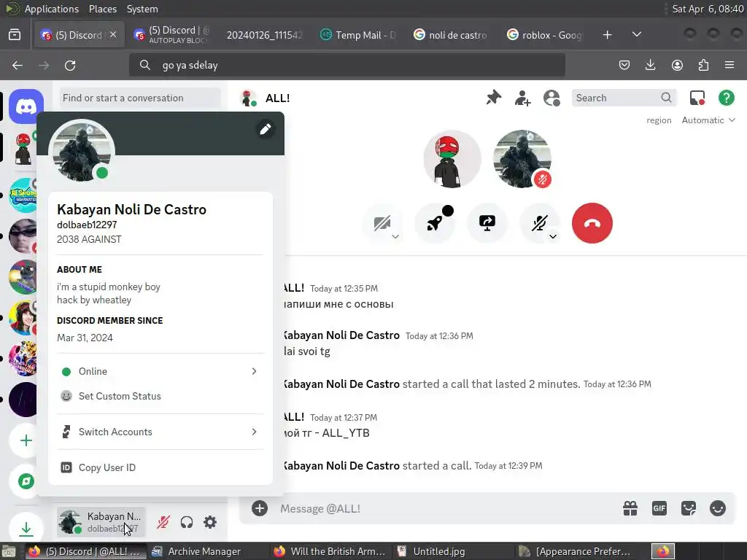
Task: Expand camera options chevron
Action: pos(395,237)
